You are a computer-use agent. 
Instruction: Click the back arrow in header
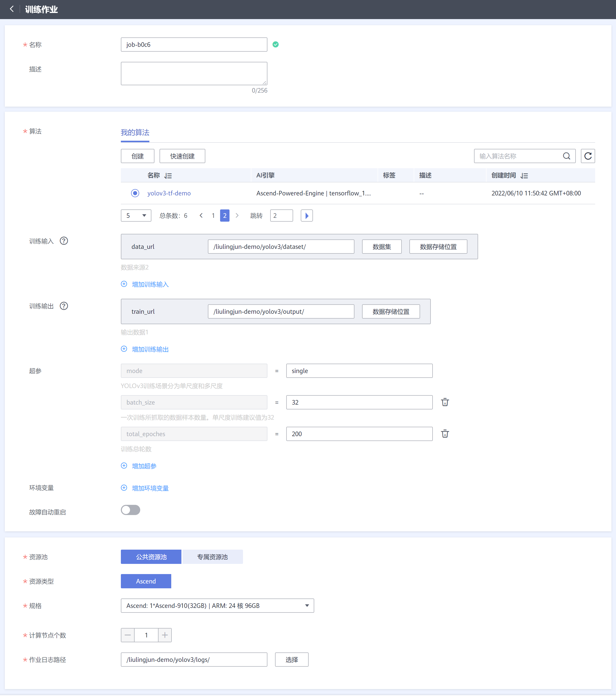pos(12,9)
